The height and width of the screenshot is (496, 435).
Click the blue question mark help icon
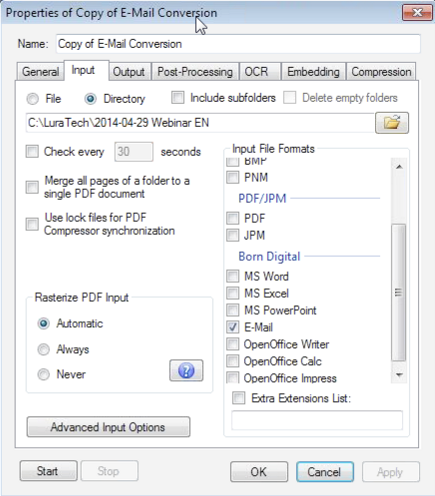pyautogui.click(x=186, y=370)
